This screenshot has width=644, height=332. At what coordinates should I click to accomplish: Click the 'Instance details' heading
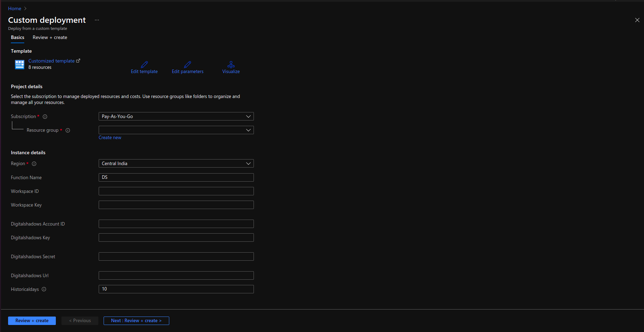tap(28, 152)
